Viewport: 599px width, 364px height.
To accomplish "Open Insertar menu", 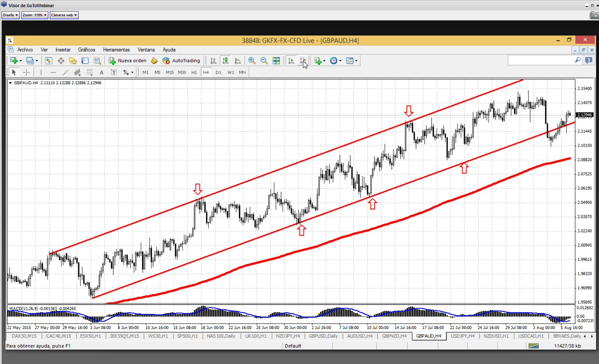I will [x=63, y=50].
